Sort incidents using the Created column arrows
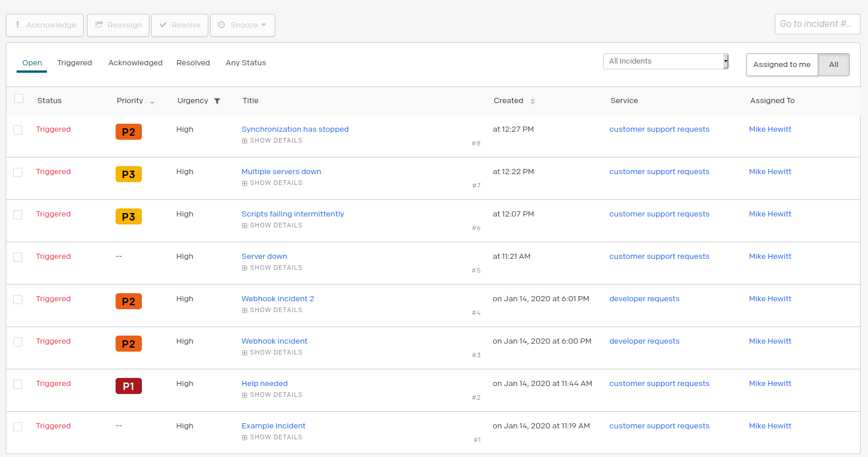The height and width of the screenshot is (457, 868). (532, 100)
